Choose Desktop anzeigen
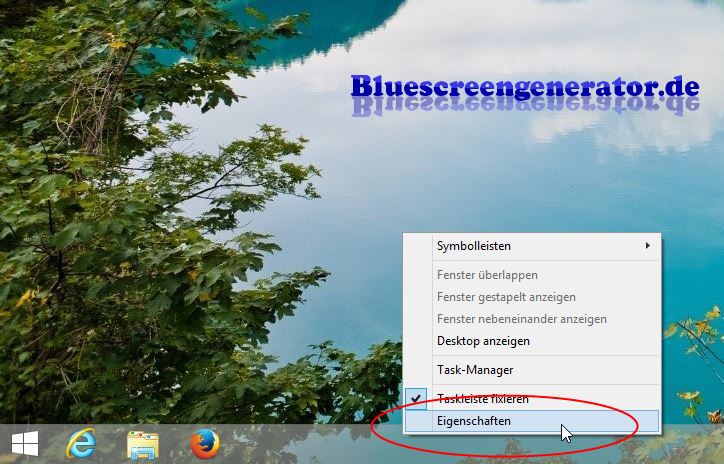The image size is (724, 464). tap(483, 341)
